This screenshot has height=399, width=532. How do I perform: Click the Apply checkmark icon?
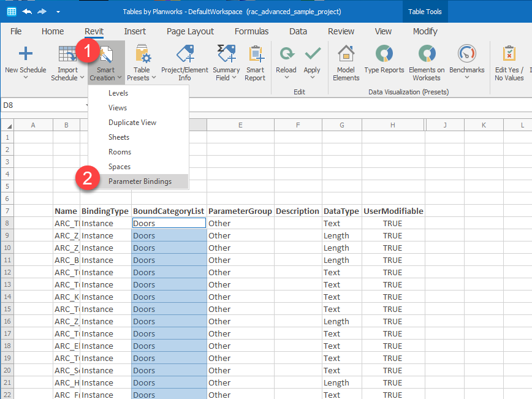pos(313,53)
